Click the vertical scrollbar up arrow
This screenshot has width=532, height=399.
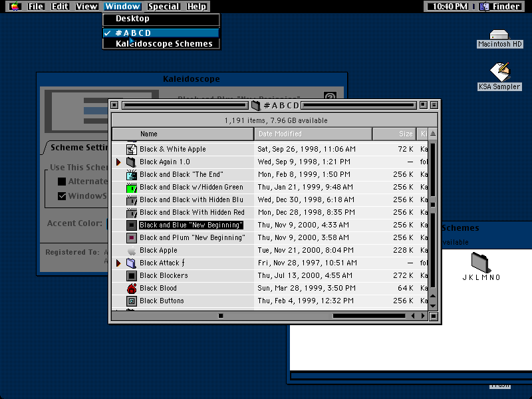coord(433,296)
